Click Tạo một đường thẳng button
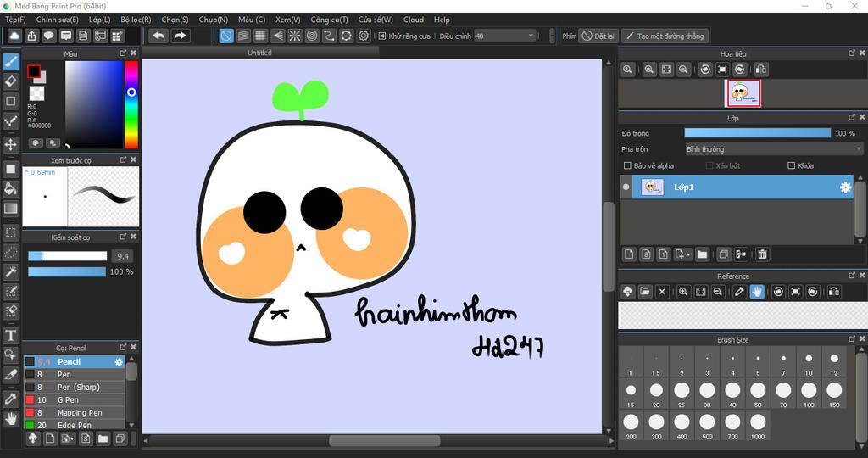The width and height of the screenshot is (868, 458). tap(665, 36)
